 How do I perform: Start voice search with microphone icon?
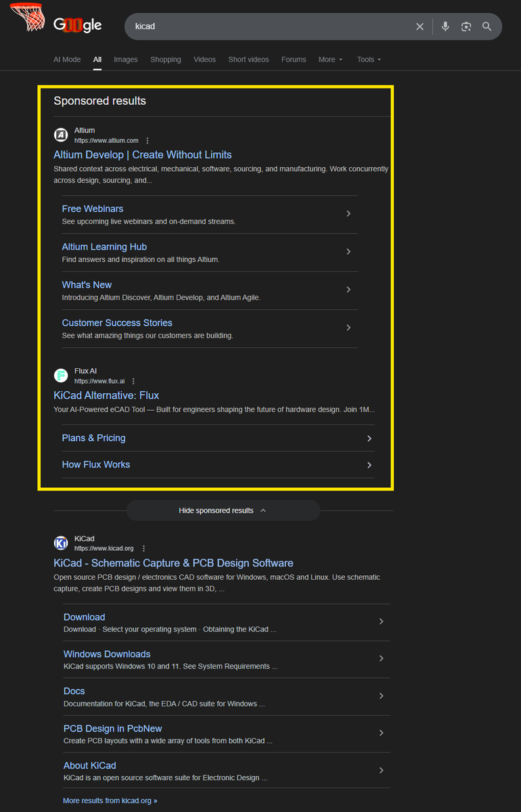click(445, 26)
